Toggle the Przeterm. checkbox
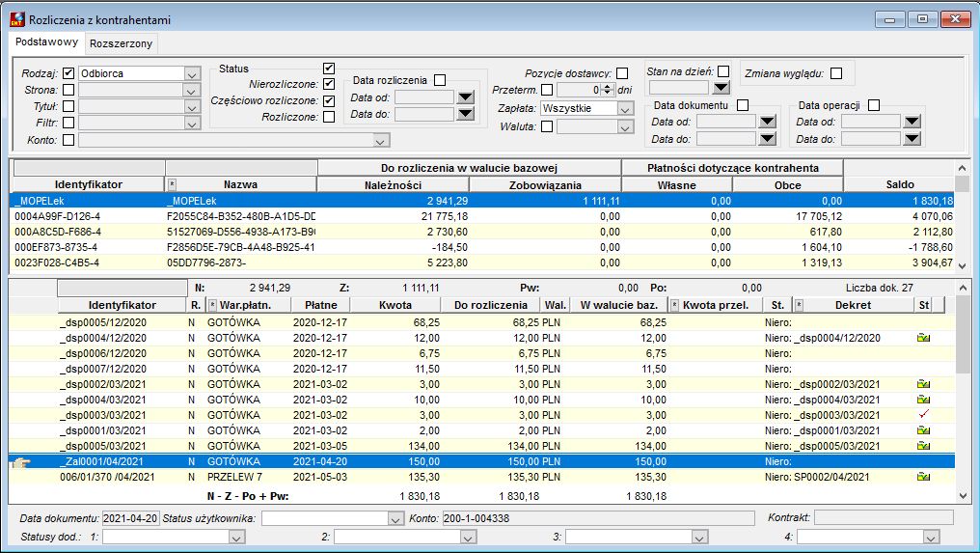The height and width of the screenshot is (553, 980). pos(547,90)
